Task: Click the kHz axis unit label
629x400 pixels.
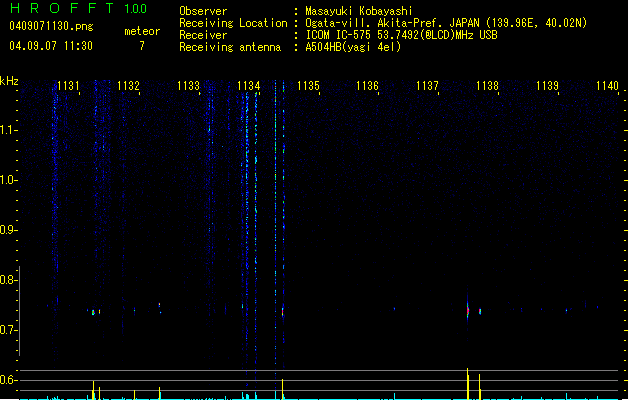Action: point(9,81)
